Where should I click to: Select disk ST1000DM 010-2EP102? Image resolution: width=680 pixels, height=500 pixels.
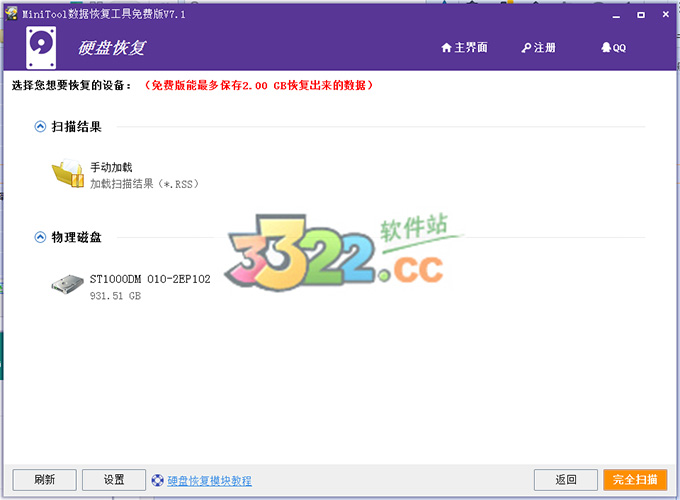[150, 279]
